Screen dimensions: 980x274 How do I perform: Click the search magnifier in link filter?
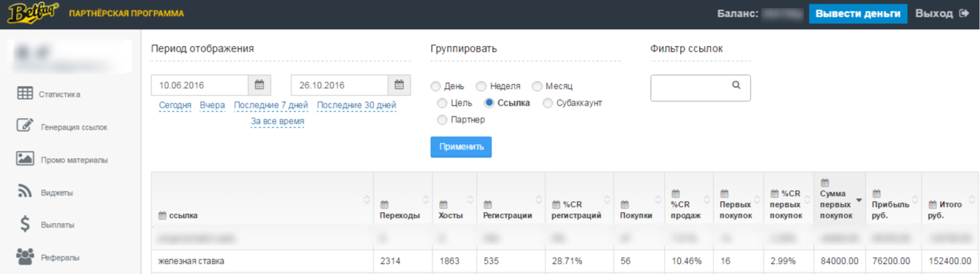736,85
